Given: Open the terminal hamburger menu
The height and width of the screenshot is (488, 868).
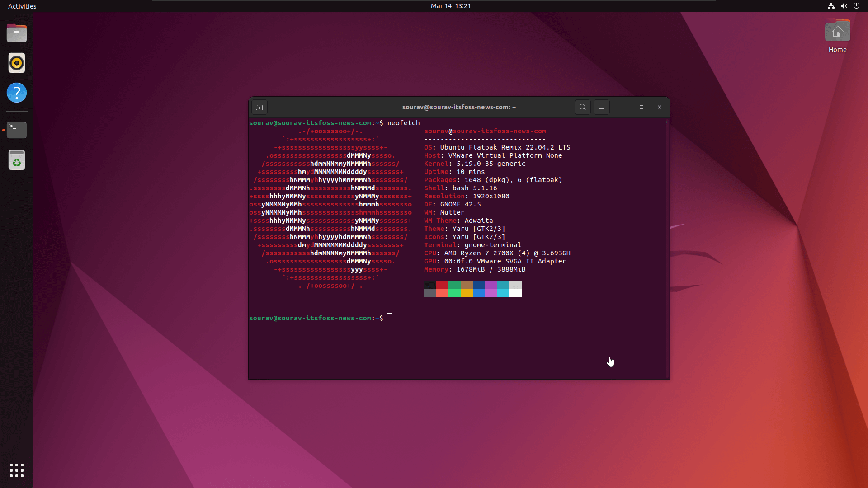Looking at the screenshot, I should tap(601, 107).
